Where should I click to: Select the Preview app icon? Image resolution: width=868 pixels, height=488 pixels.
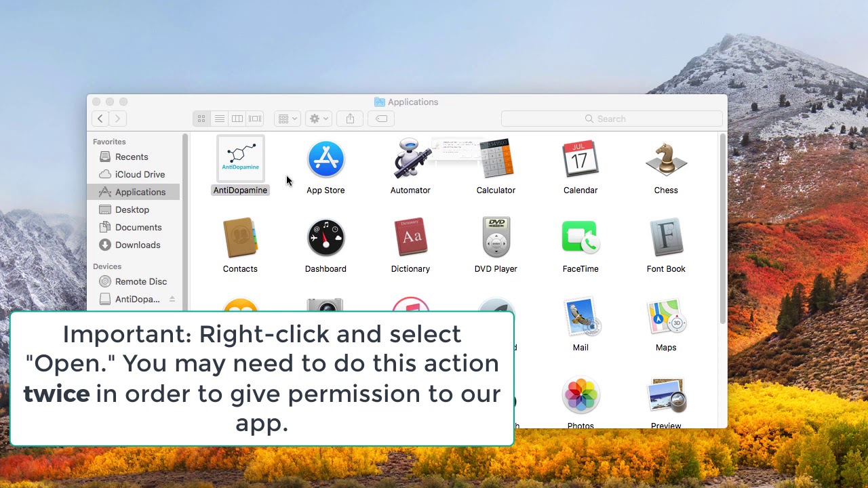666,395
